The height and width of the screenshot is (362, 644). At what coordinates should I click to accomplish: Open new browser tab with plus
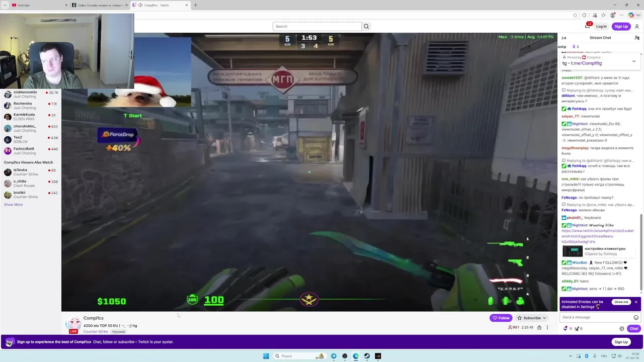pyautogui.click(x=196, y=5)
